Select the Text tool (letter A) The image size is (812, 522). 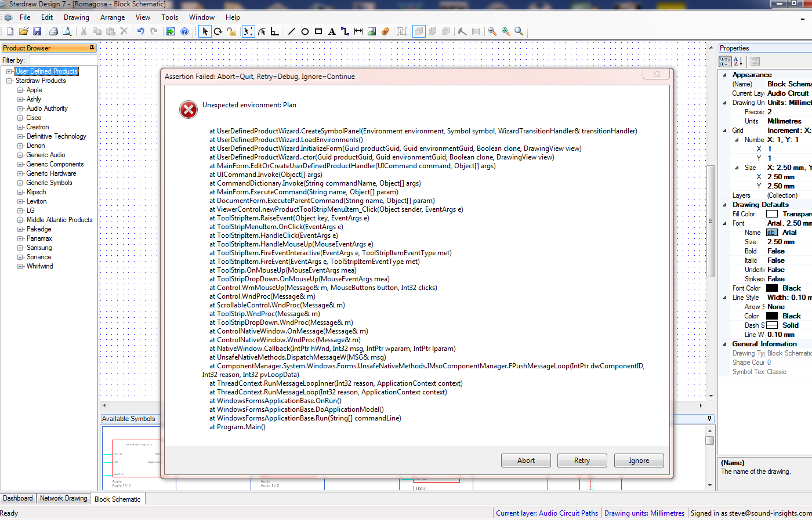pyautogui.click(x=332, y=31)
